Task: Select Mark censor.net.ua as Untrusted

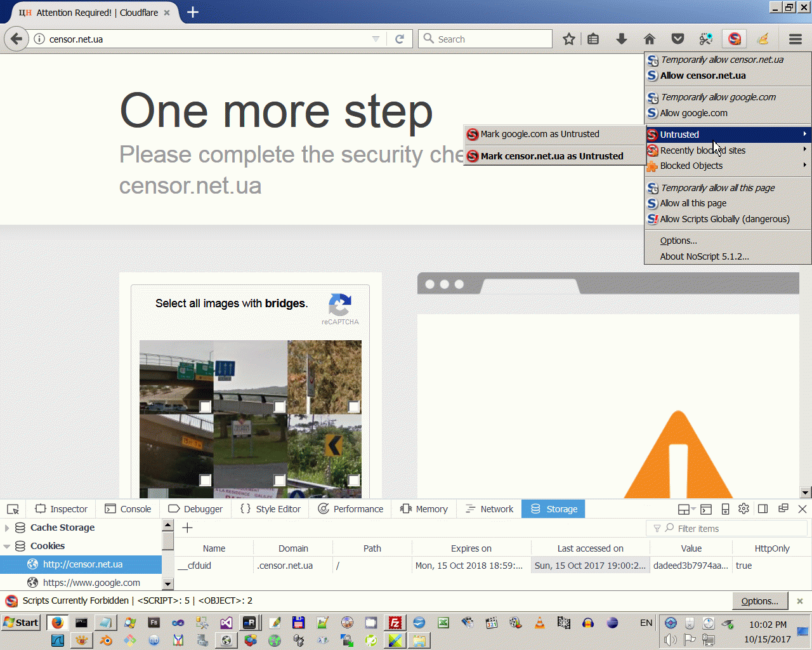Action: point(554,156)
